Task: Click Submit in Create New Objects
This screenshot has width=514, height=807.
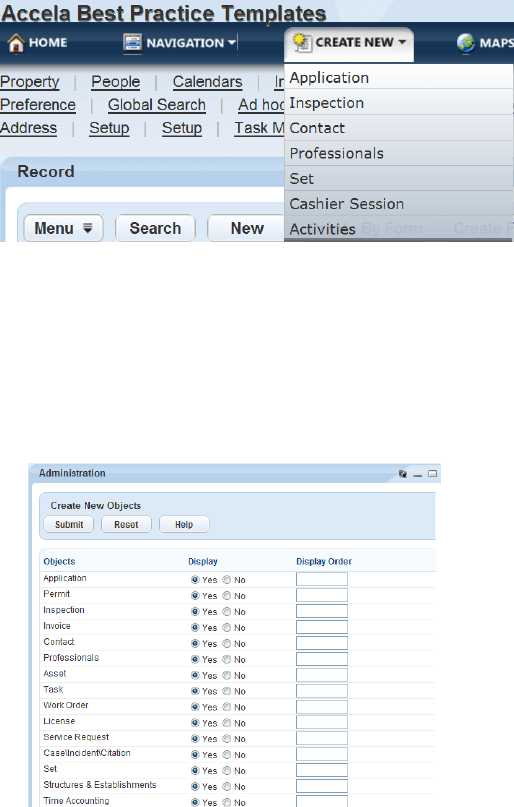Action: [x=69, y=524]
